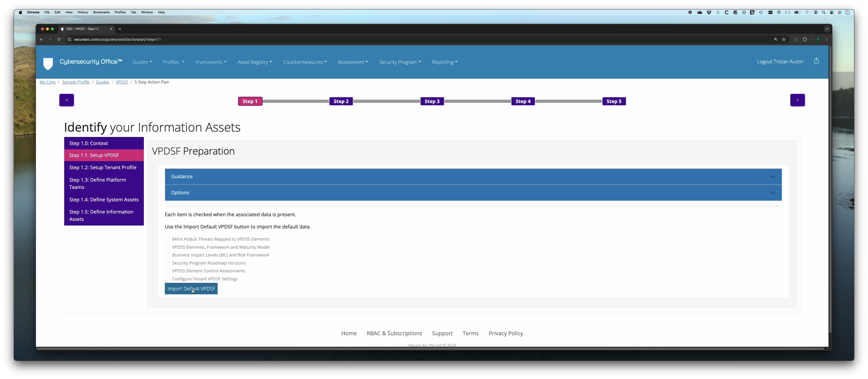Open the Sample Profile breadcrumb link

(x=76, y=82)
